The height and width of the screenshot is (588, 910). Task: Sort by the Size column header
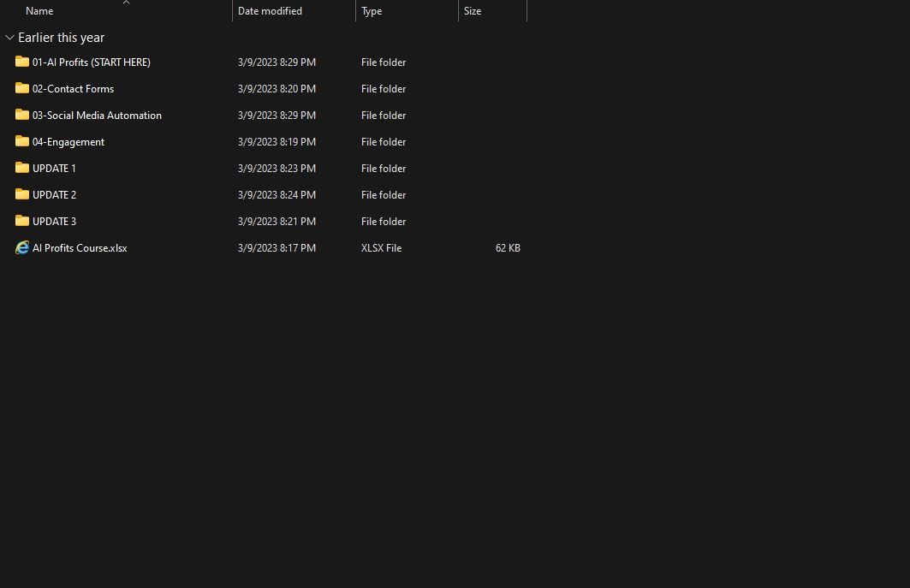pyautogui.click(x=473, y=11)
